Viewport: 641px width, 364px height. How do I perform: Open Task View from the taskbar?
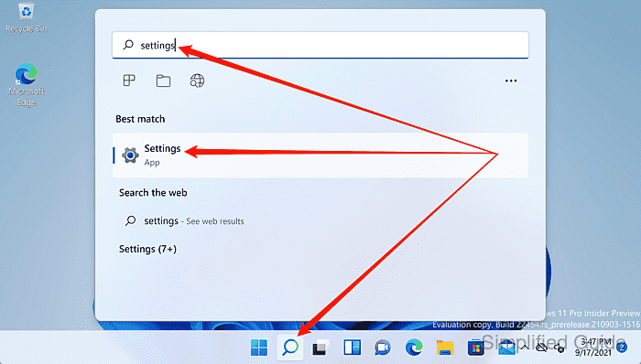point(320,348)
